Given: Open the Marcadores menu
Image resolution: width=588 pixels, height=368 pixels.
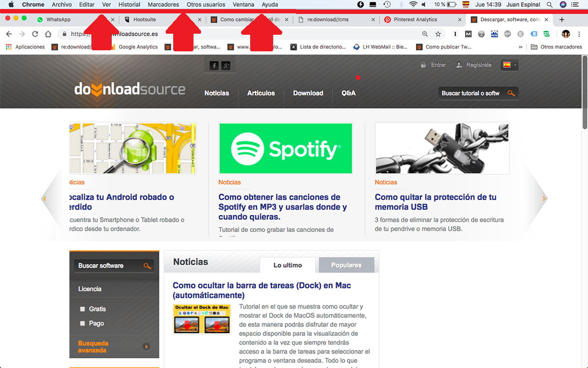Looking at the screenshot, I should pos(163,4).
